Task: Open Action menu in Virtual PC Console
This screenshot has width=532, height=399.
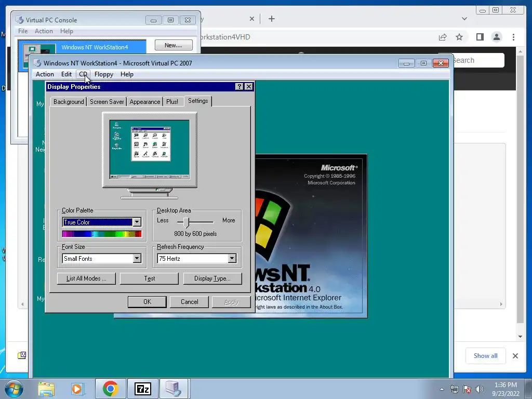Action: click(x=44, y=31)
